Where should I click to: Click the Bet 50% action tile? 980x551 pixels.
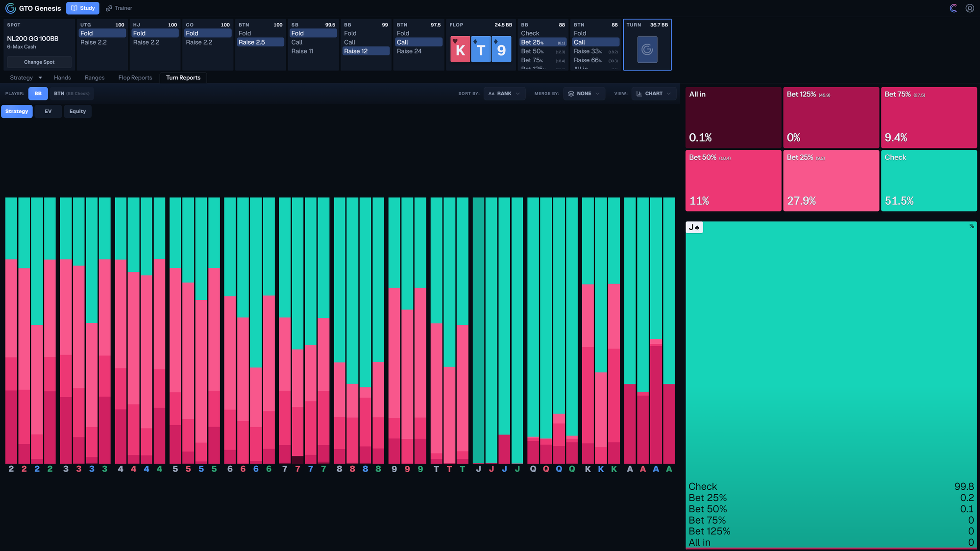point(733,181)
